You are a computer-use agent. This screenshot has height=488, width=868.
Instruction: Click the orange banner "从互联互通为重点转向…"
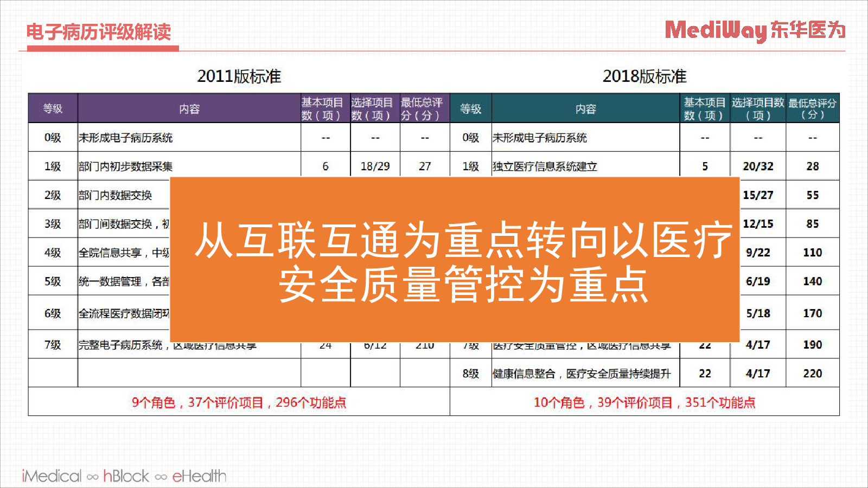click(455, 260)
